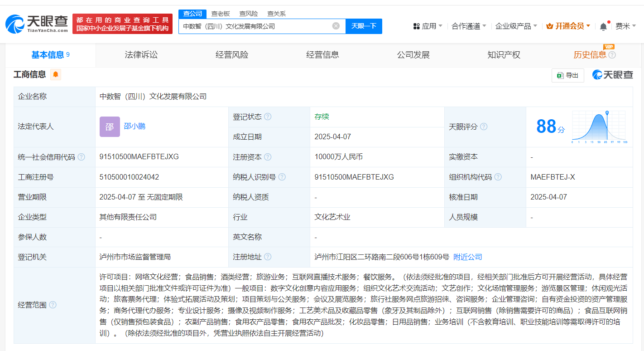Click help icon next to 历史信息 tab
The height and width of the screenshot is (351, 644).
(612, 55)
